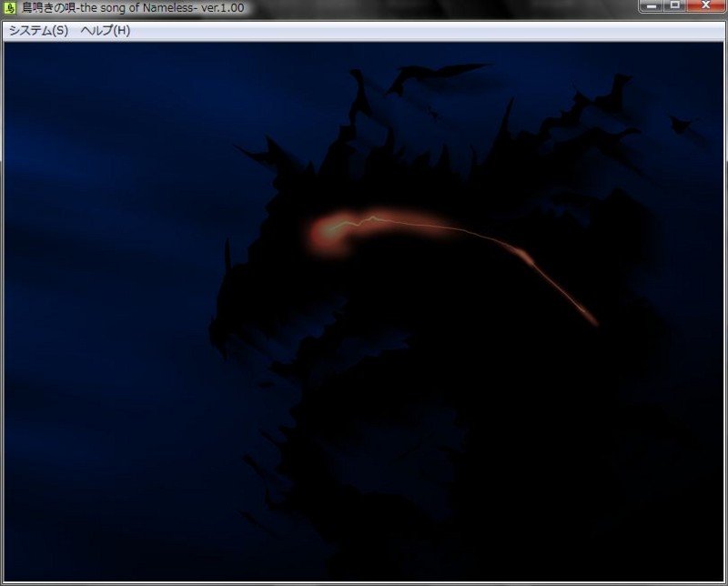Open the ヘルプ(H) menu

coord(106,31)
